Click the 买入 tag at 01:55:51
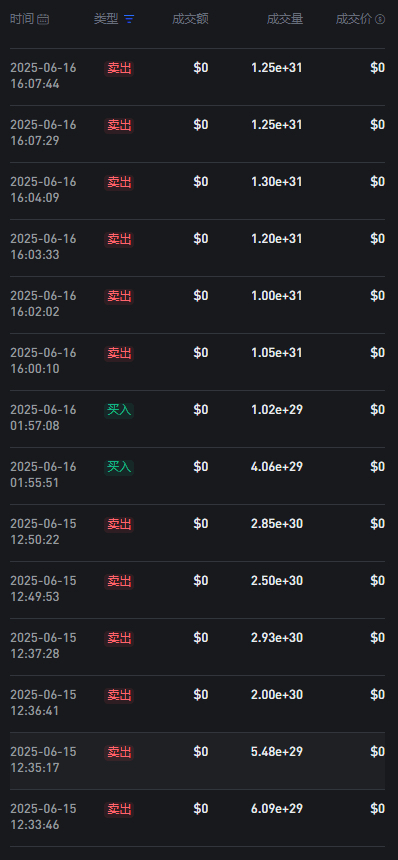Viewport: 398px width, 860px height. point(119,468)
